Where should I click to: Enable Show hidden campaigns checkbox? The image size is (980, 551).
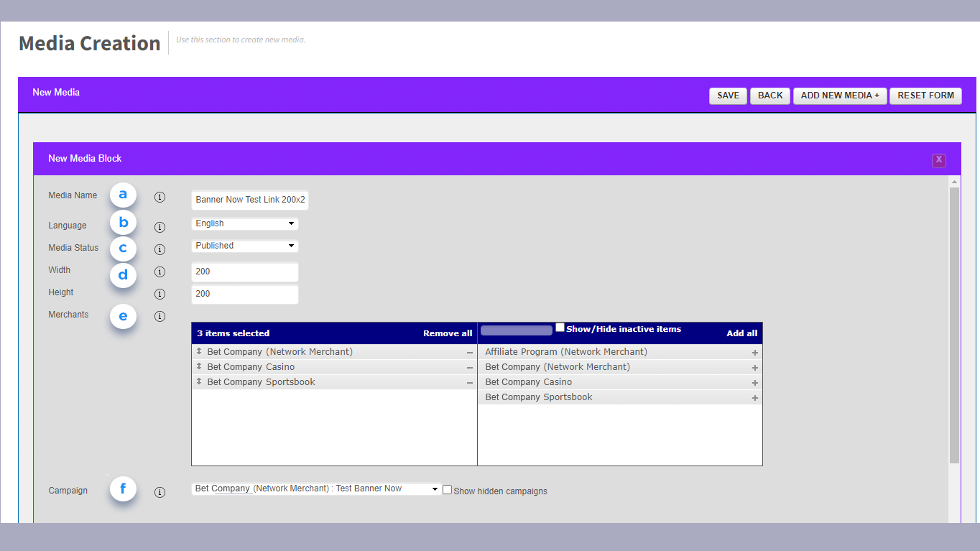[447, 490]
